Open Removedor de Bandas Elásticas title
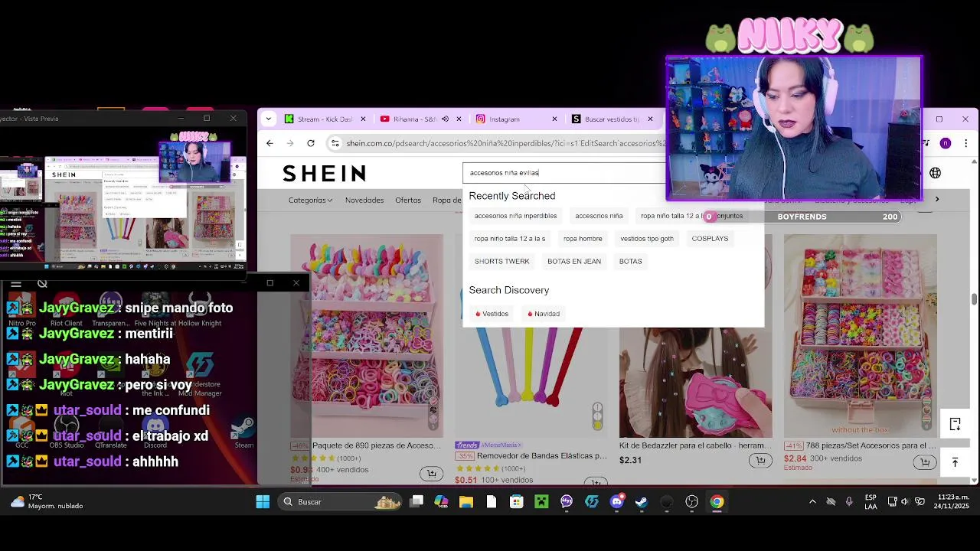 (x=543, y=456)
